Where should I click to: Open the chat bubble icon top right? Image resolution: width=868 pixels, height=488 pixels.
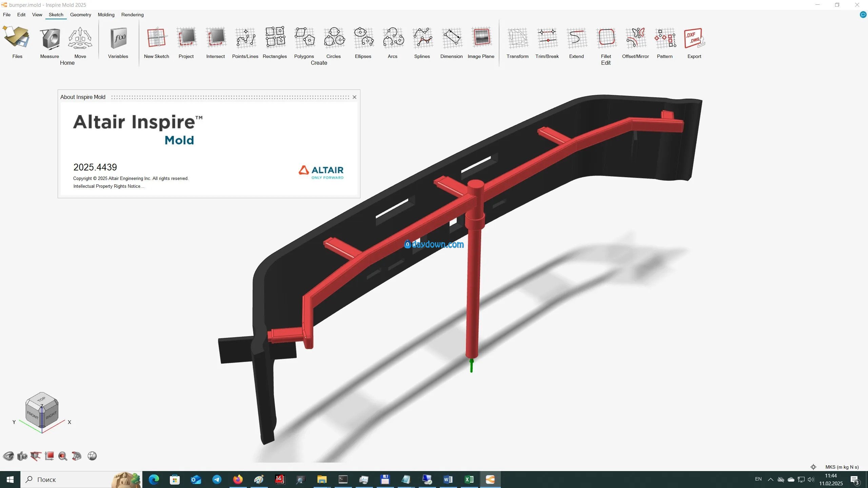[863, 15]
